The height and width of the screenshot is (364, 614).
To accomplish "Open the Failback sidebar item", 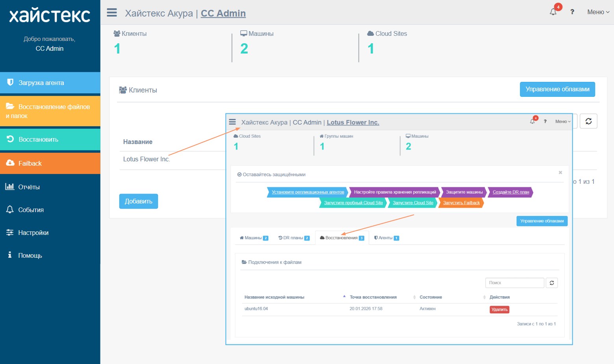I will [x=50, y=163].
